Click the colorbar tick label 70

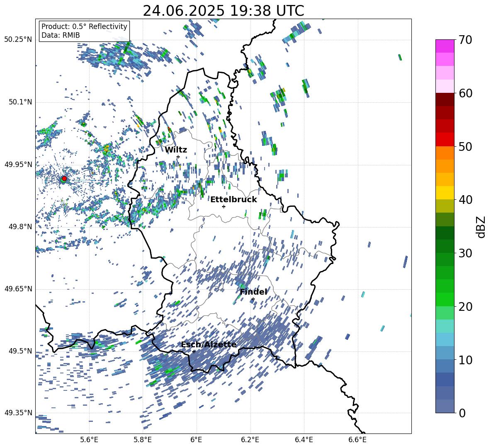pyautogui.click(x=465, y=40)
